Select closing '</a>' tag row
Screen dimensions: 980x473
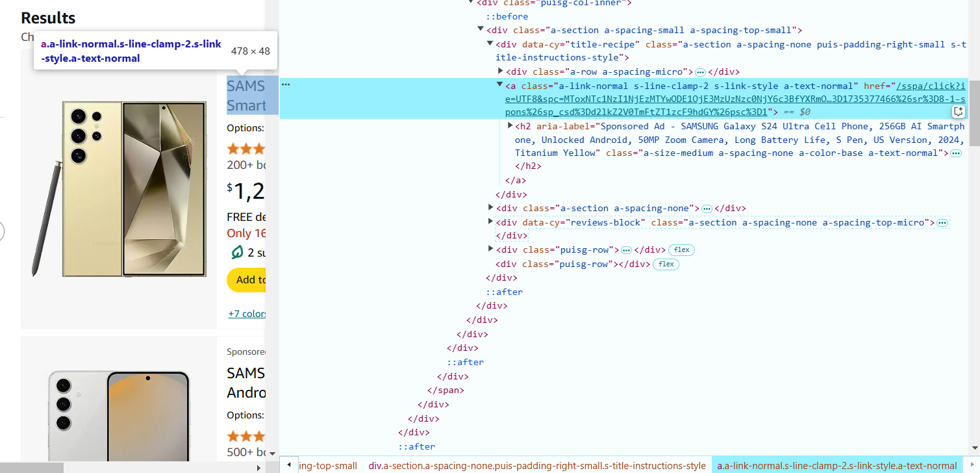tap(516, 181)
